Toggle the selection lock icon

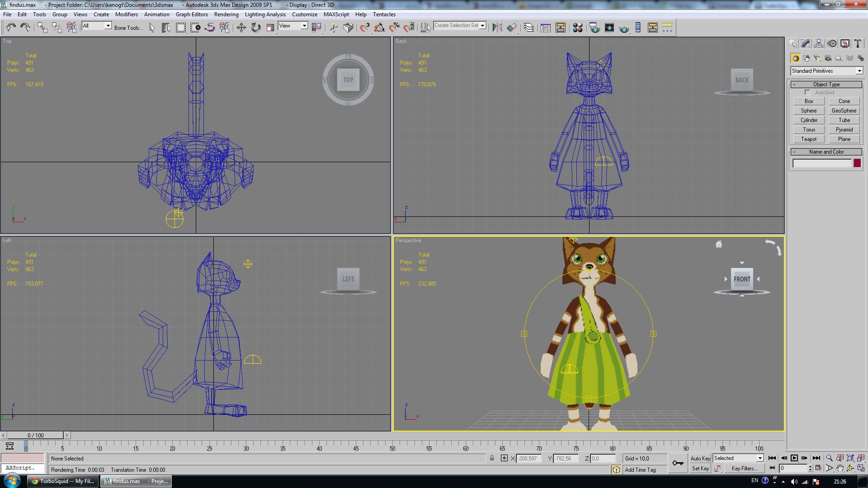(x=492, y=458)
